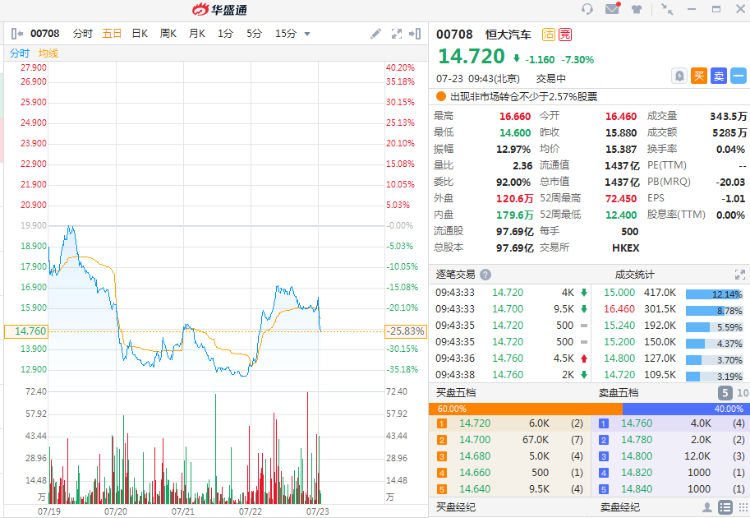Click the orange news alert about 2.57% shares
The image size is (750, 518).
coord(517,97)
